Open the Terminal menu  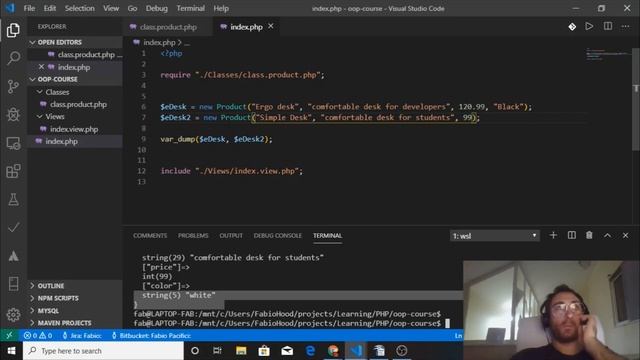(191, 8)
